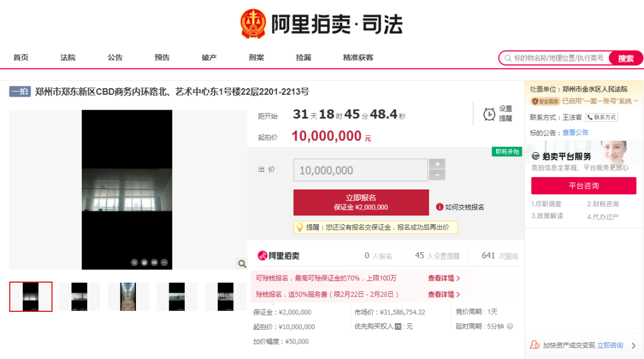Open the 法院 navigation item
644x359 pixels.
point(68,57)
